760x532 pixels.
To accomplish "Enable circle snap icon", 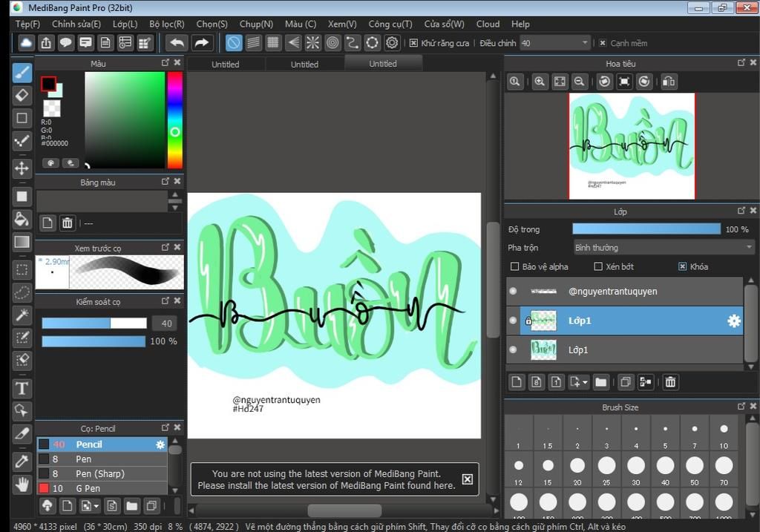I will point(332,43).
